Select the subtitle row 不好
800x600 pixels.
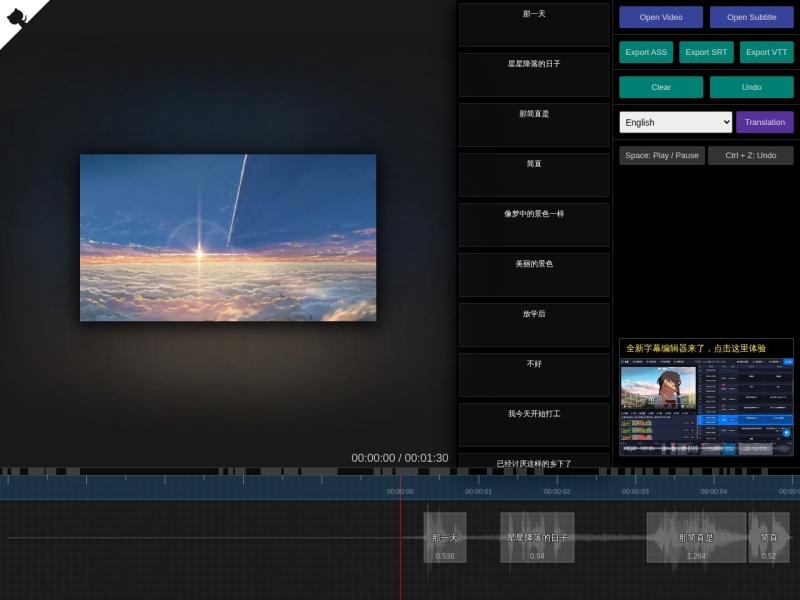coord(534,374)
